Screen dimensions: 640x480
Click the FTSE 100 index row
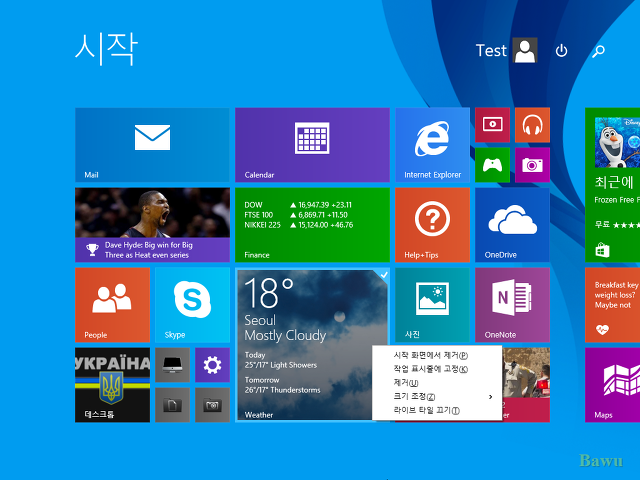(296, 215)
